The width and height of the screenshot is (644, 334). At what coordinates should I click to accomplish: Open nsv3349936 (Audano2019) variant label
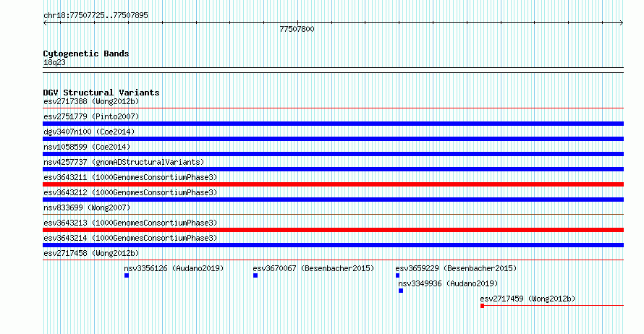448,283
